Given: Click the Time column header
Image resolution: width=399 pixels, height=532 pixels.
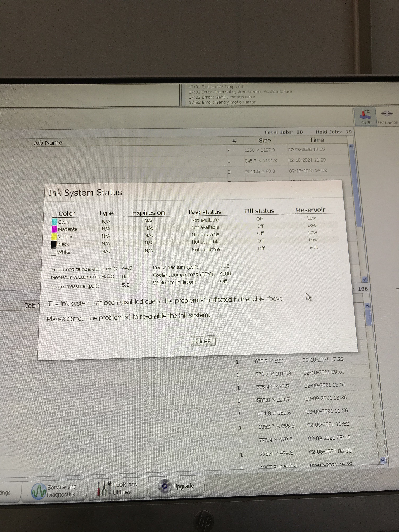Looking at the screenshot, I should 317,140.
